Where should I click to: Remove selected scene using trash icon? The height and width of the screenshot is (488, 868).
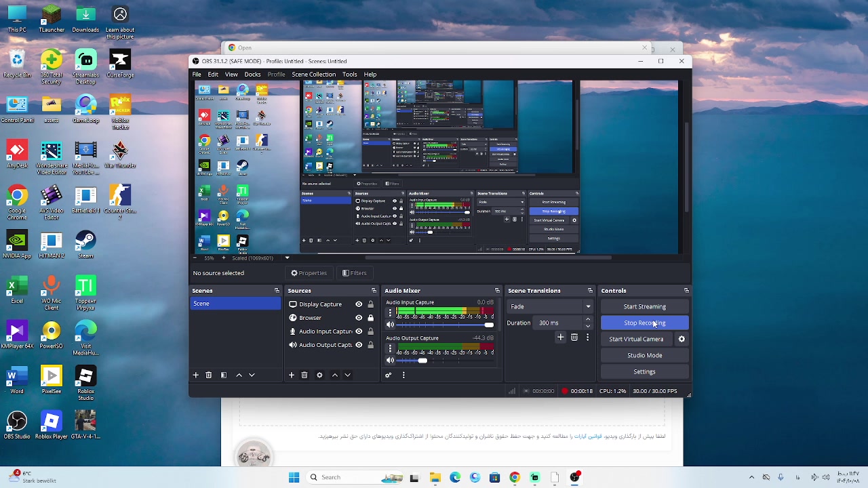(x=209, y=375)
